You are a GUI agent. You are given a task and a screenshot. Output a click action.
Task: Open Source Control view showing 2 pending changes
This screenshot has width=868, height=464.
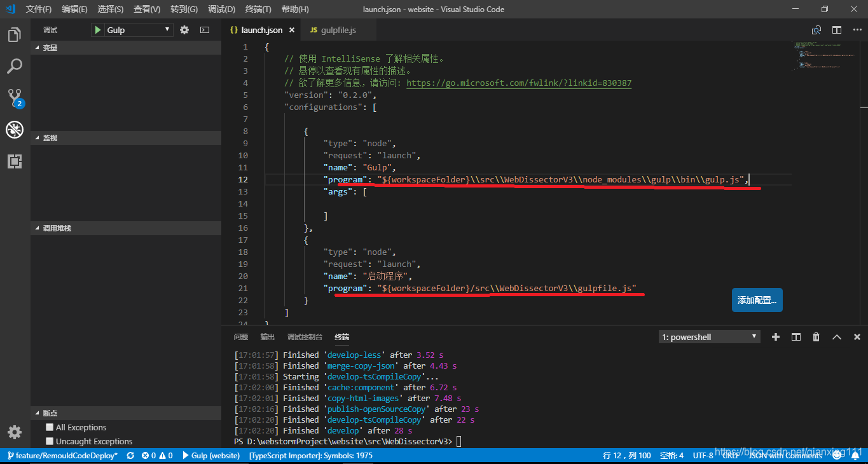(x=14, y=97)
